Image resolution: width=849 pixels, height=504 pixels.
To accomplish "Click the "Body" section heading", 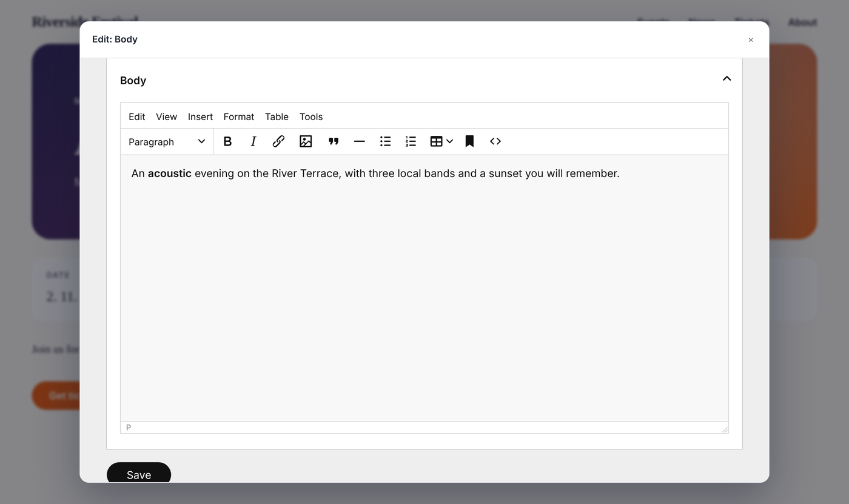I will [133, 81].
